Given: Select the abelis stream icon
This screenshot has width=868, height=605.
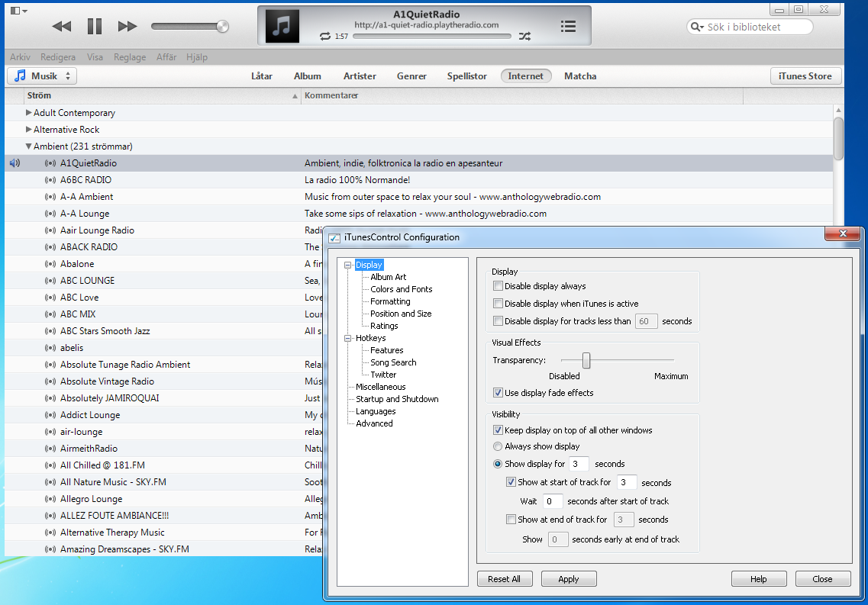Looking at the screenshot, I should [50, 348].
